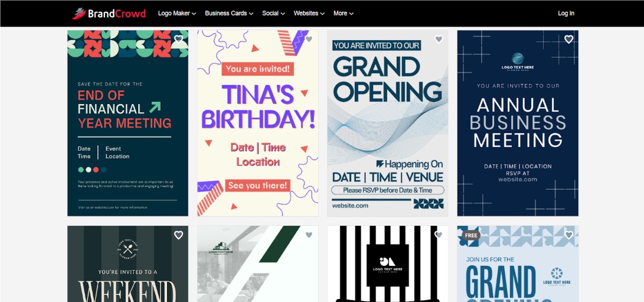
Task: Click heart icon on black striped template
Action: click(439, 235)
